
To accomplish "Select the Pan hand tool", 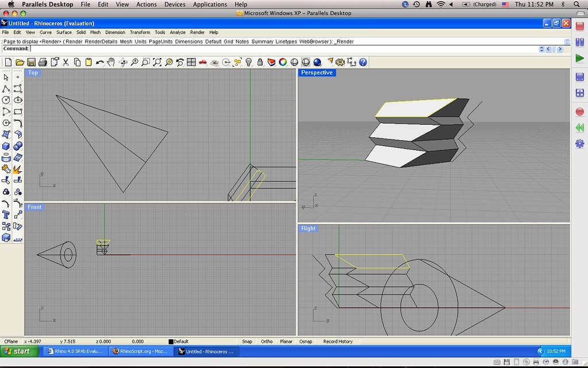I will [111, 62].
